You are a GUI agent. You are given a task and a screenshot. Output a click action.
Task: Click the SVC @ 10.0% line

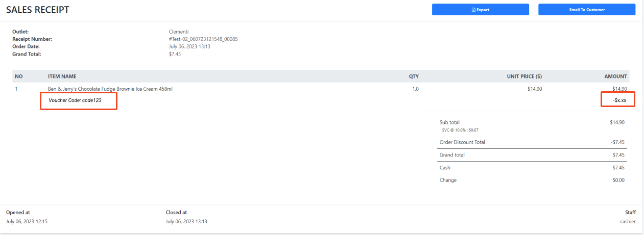tap(460, 130)
